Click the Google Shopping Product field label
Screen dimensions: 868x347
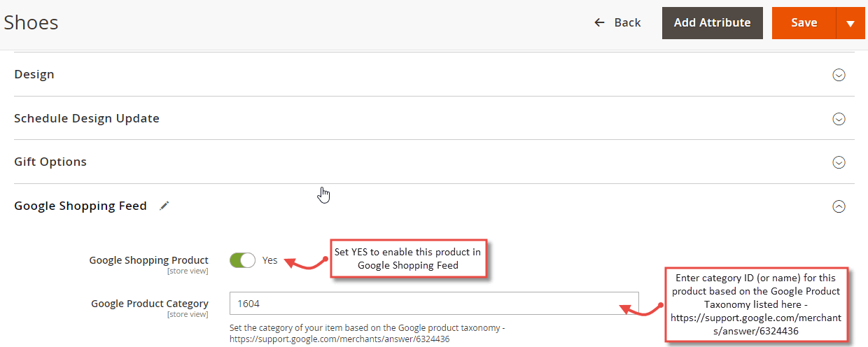tap(148, 260)
